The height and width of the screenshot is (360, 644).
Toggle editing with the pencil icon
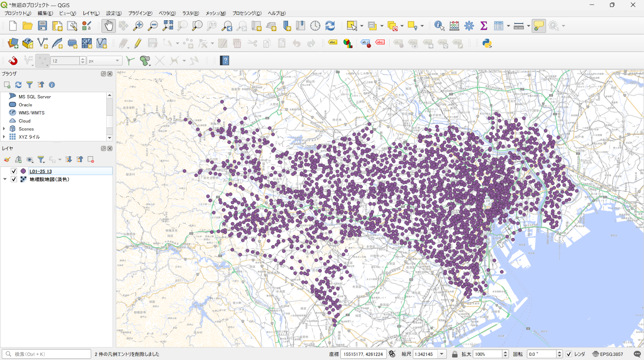[138, 43]
